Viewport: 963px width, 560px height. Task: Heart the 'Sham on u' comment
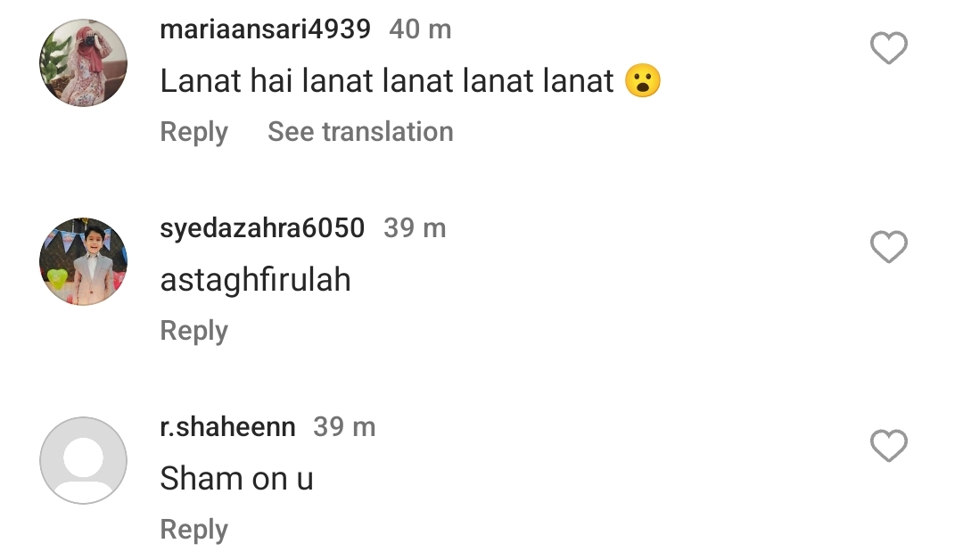(888, 446)
